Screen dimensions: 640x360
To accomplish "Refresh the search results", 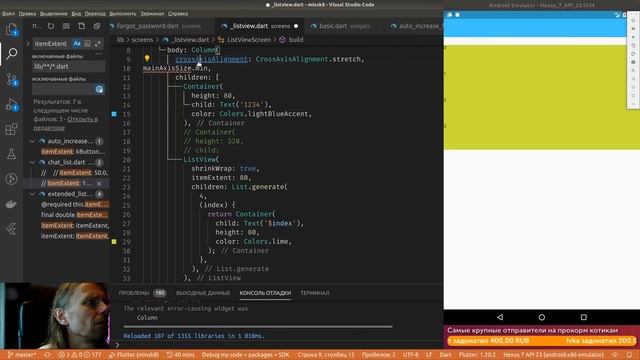I will click(51, 26).
